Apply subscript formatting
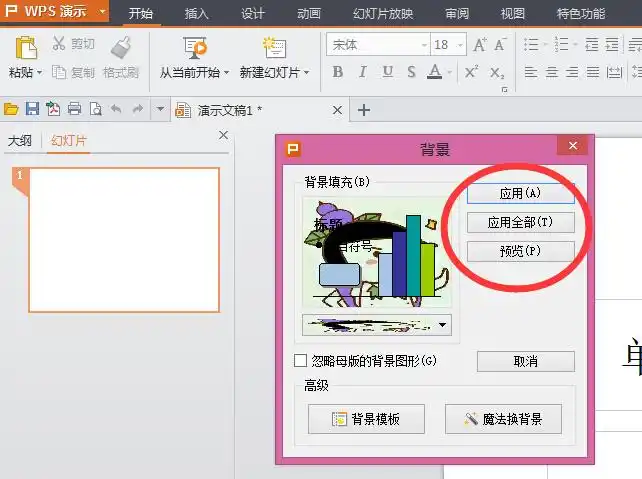 click(497, 73)
